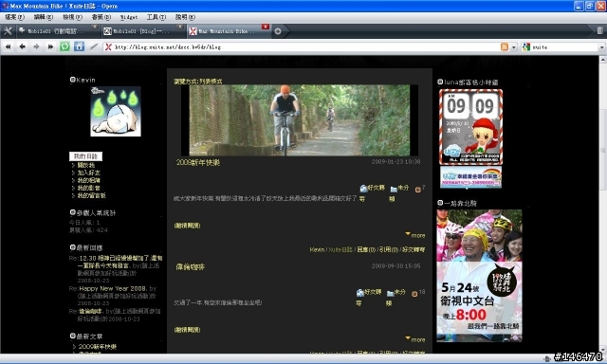Open the 工具 (Tools) menu
Image resolution: width=607 pixels, height=364 pixels.
coord(156,17)
